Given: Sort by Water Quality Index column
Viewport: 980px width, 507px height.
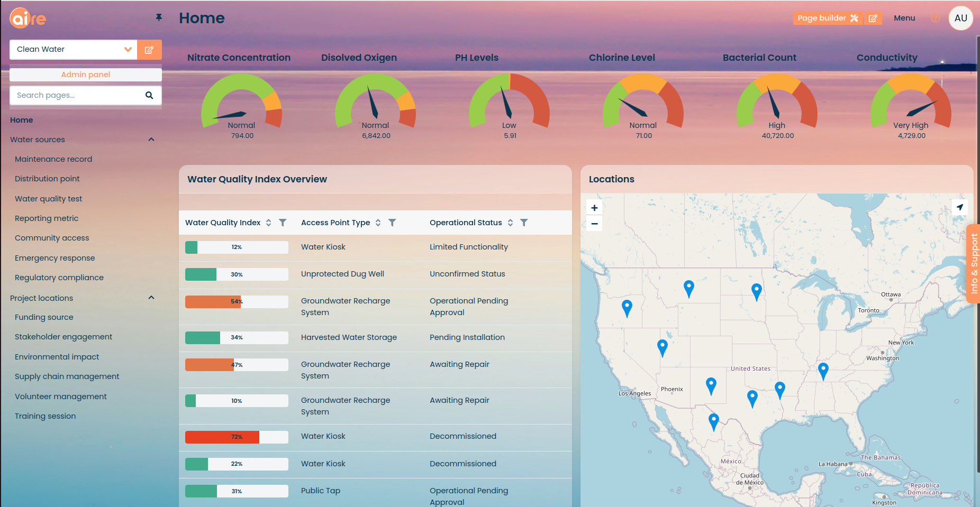Looking at the screenshot, I should click(x=269, y=223).
